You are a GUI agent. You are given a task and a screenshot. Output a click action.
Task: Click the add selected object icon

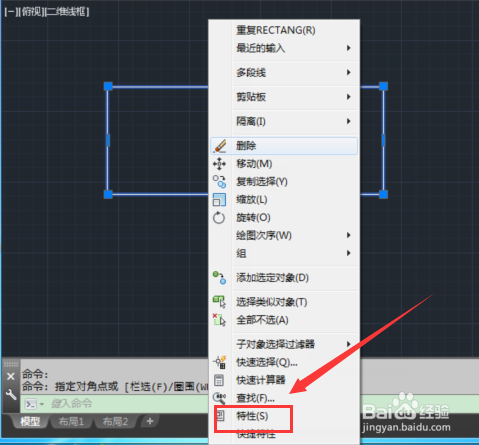(219, 278)
